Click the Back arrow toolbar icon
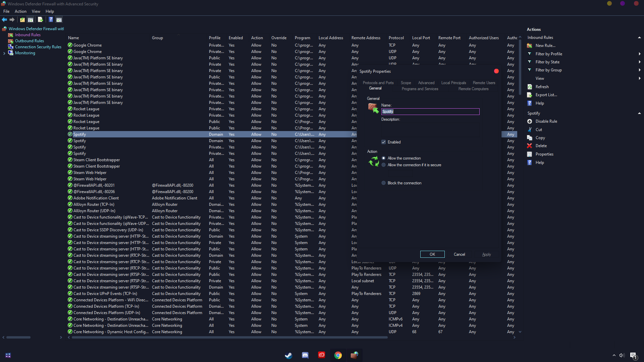Image resolution: width=644 pixels, height=362 pixels. click(4, 20)
